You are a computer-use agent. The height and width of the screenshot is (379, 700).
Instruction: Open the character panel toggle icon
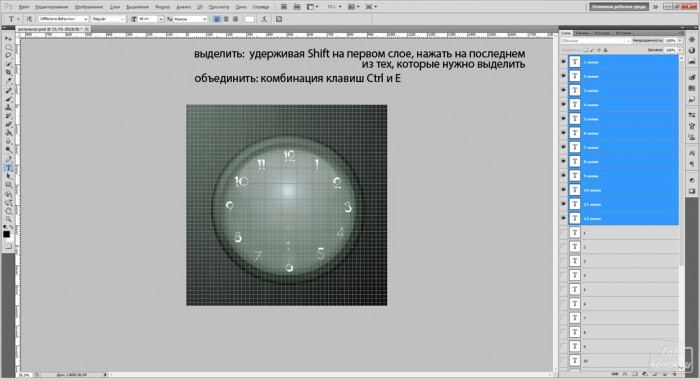[x=279, y=19]
